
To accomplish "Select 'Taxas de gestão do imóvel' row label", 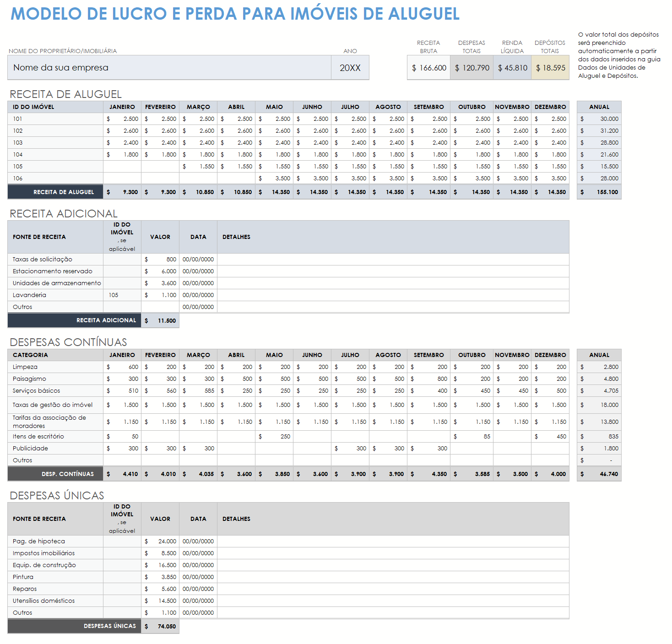I will pyautogui.click(x=55, y=405).
